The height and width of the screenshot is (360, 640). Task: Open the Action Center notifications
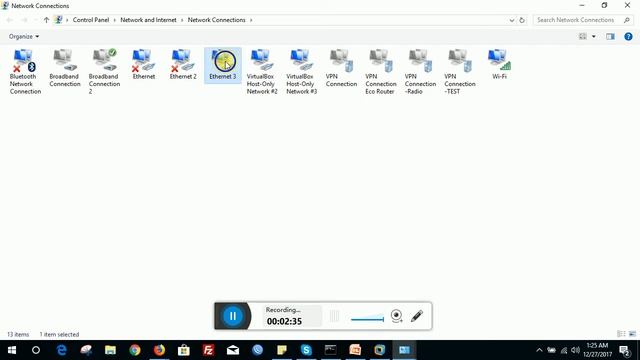pyautogui.click(x=625, y=350)
